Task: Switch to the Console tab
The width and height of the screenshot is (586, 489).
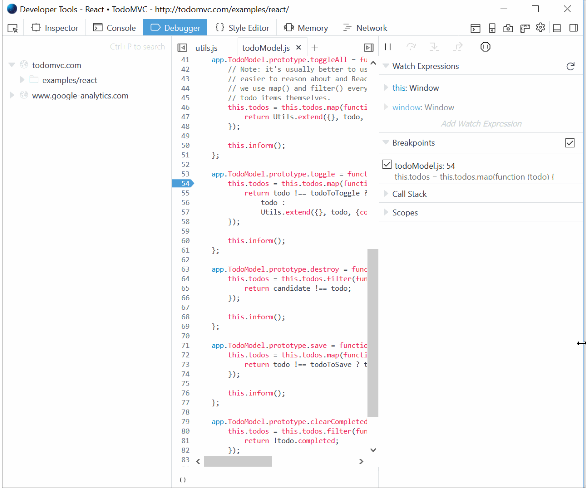Action: pyautogui.click(x=114, y=28)
